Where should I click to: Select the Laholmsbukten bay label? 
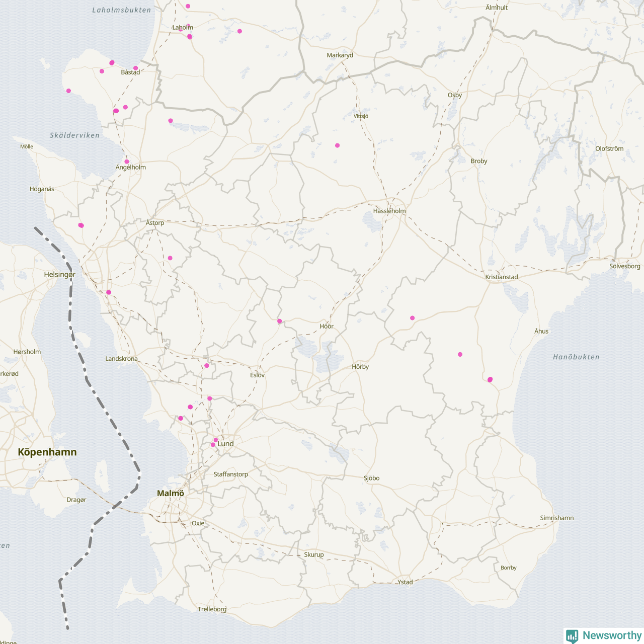tap(122, 10)
